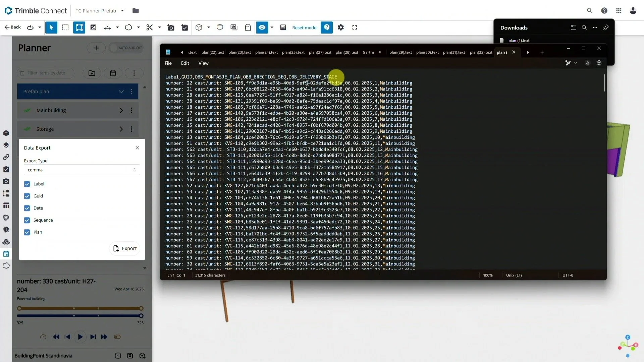Uncheck the Sequence checkbox in Data Export
Screen dimensions: 644x362
27,220
